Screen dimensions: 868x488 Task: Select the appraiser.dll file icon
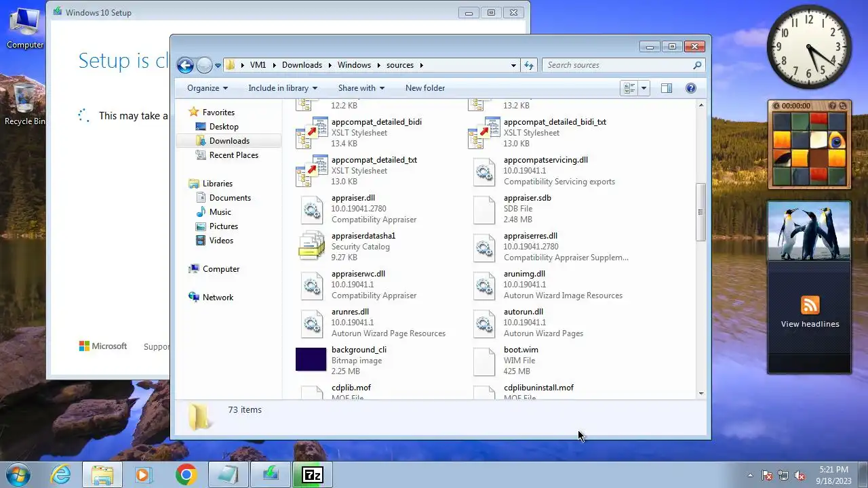312,209
